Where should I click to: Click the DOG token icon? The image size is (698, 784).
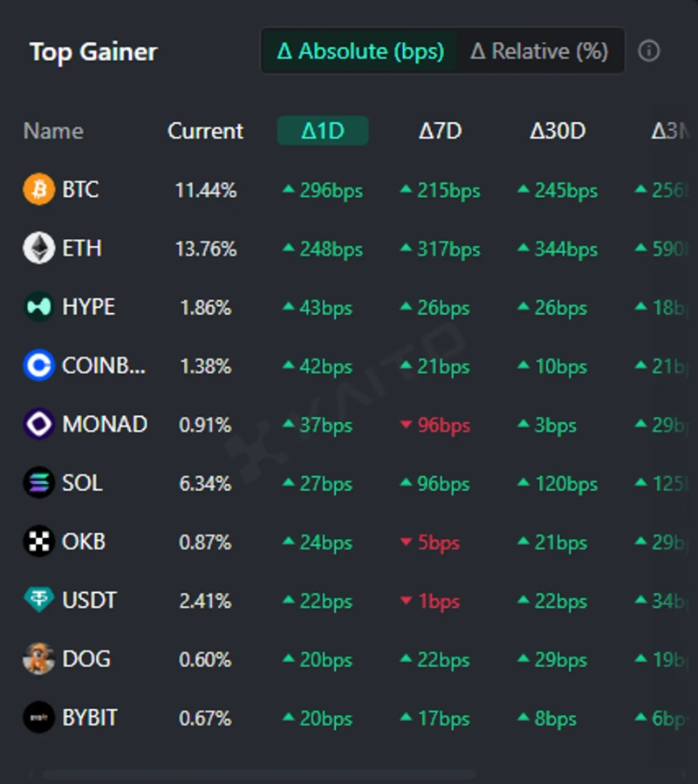pyautogui.click(x=38, y=659)
